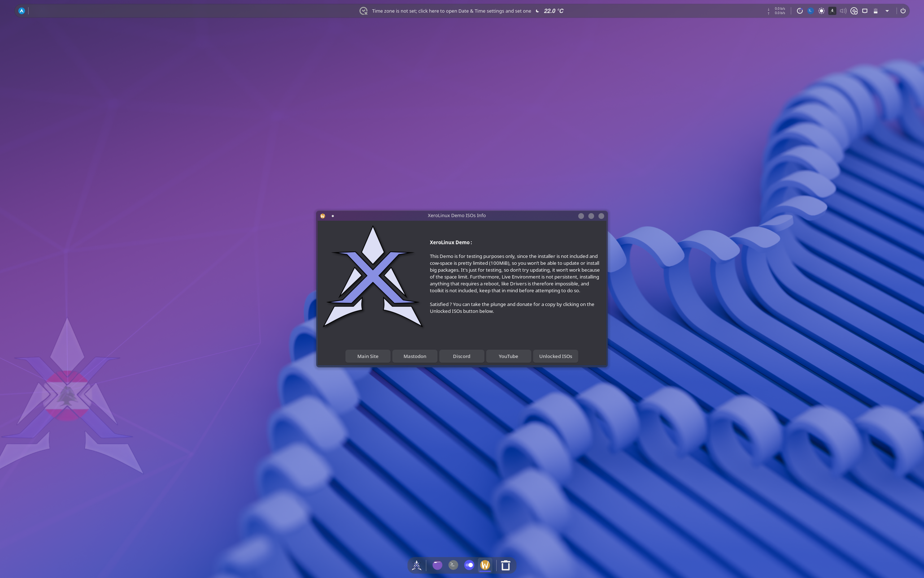Open the network display tray icon

pos(865,11)
